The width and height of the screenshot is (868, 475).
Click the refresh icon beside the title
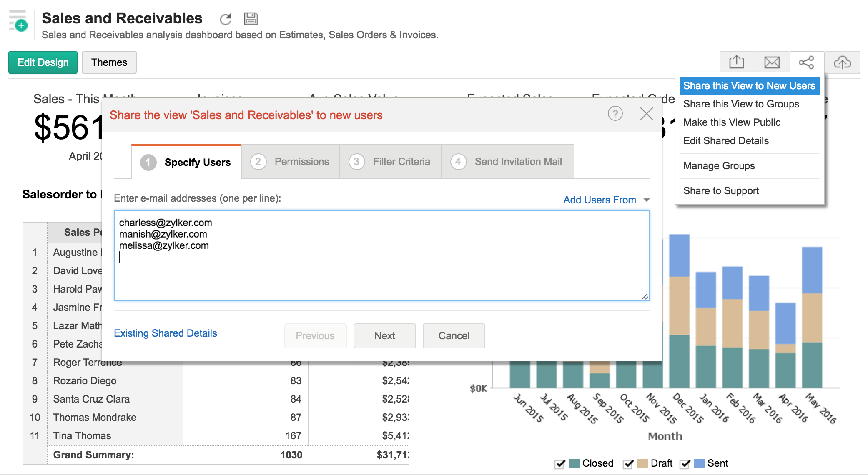point(226,19)
